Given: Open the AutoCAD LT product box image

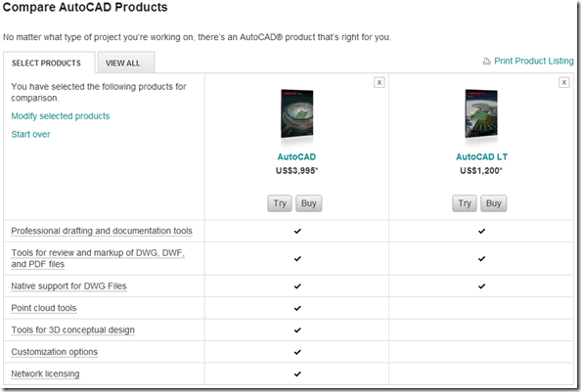Looking at the screenshot, I should point(481,113).
